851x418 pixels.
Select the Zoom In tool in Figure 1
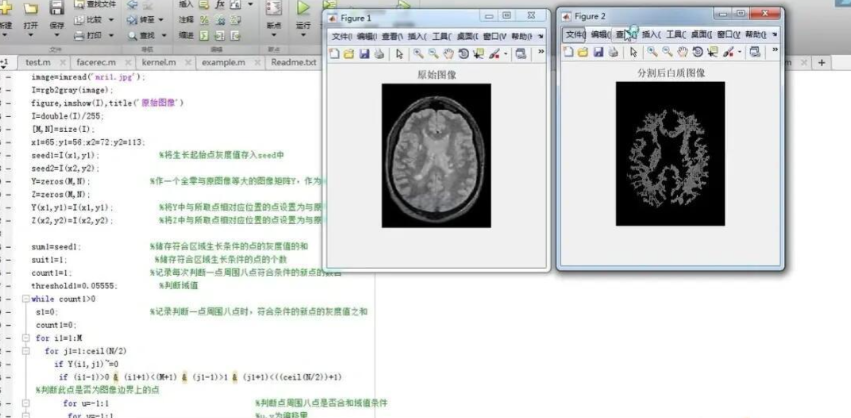[418, 53]
